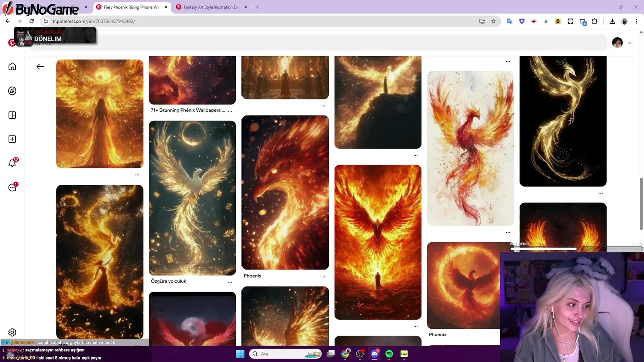Open Chrome profile avatar in toolbar

(x=624, y=21)
